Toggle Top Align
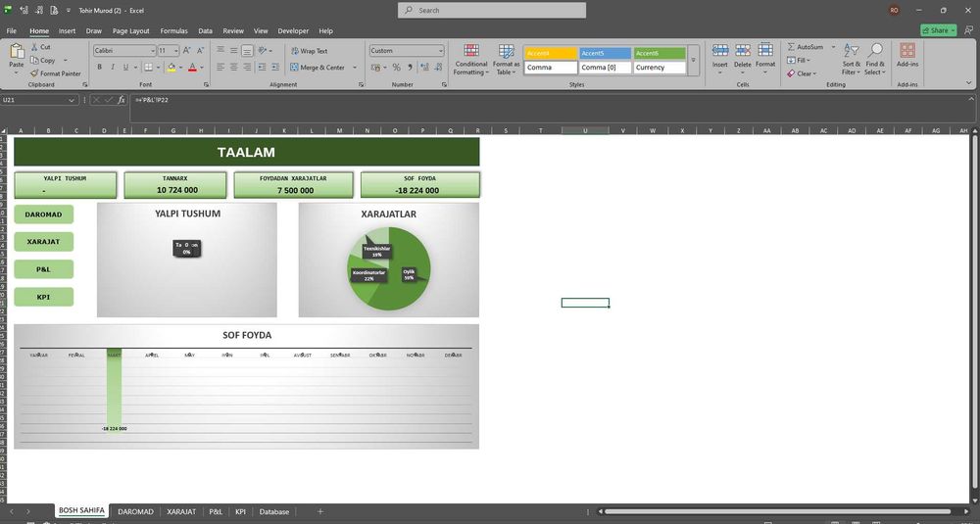Image resolution: width=980 pixels, height=524 pixels. [x=220, y=51]
